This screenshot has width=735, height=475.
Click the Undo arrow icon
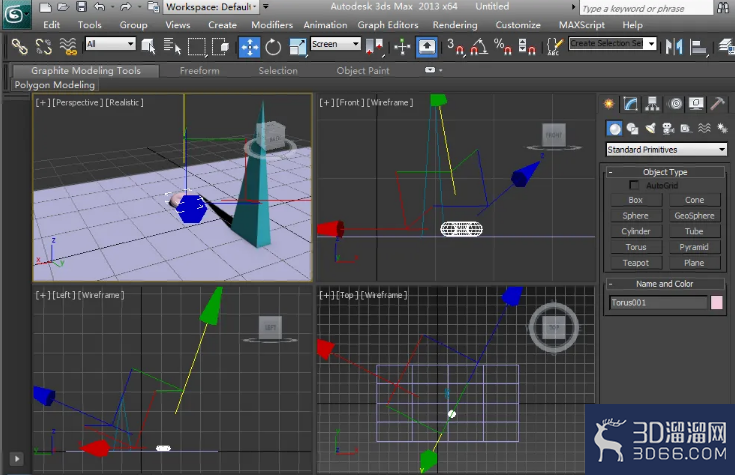coord(99,7)
